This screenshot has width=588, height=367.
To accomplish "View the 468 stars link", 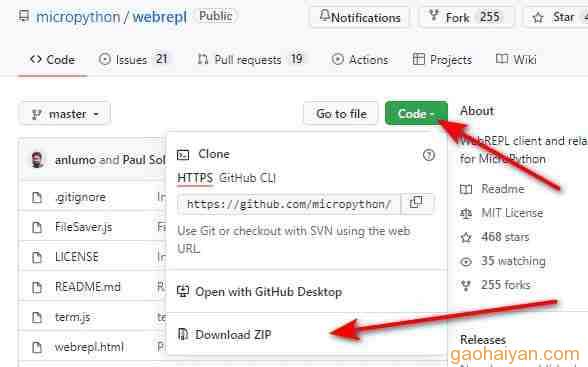I will (505, 237).
